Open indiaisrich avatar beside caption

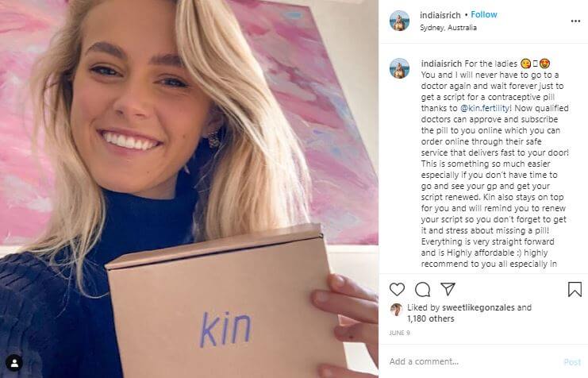399,68
